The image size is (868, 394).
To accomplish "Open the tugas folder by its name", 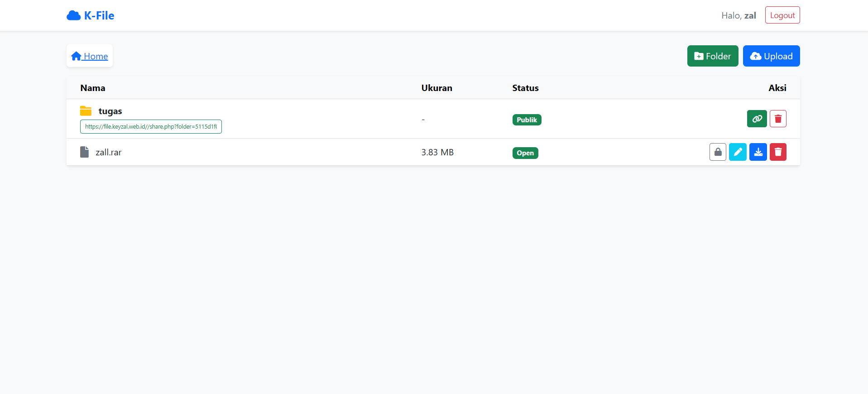I will [x=110, y=111].
